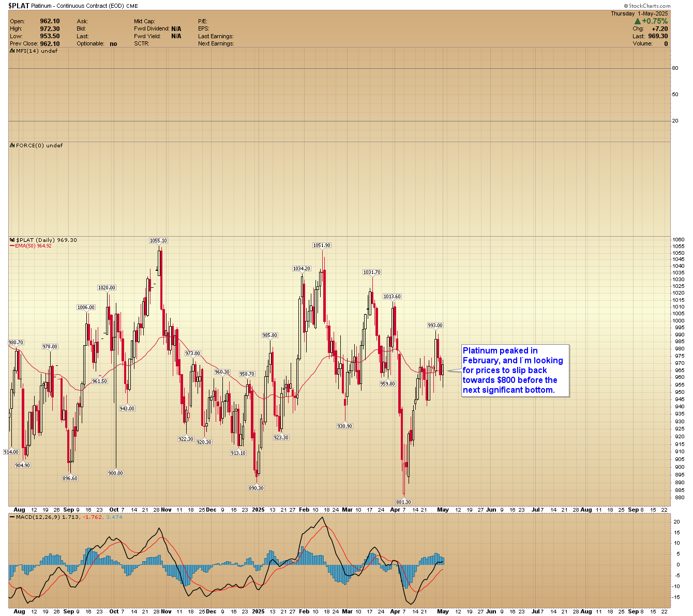This screenshot has height=616, width=693.
Task: Click the 914.00 price label
Action: [11, 452]
